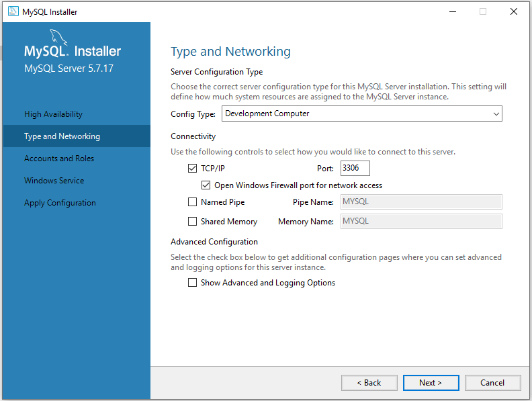Select Type and Networking in sidebar

[62, 136]
